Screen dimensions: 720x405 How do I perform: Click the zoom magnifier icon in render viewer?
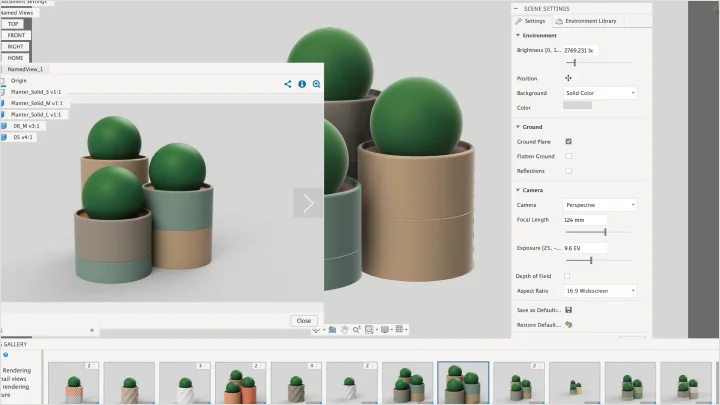(316, 84)
